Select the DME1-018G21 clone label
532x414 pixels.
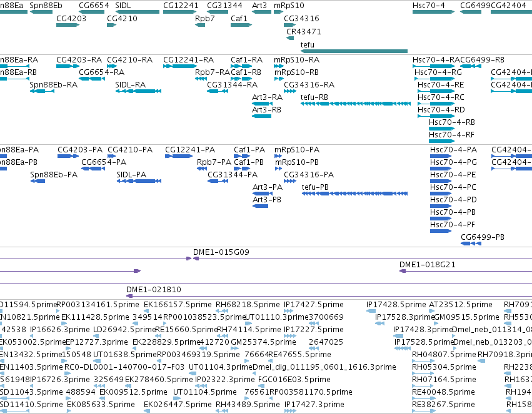pyautogui.click(x=428, y=265)
